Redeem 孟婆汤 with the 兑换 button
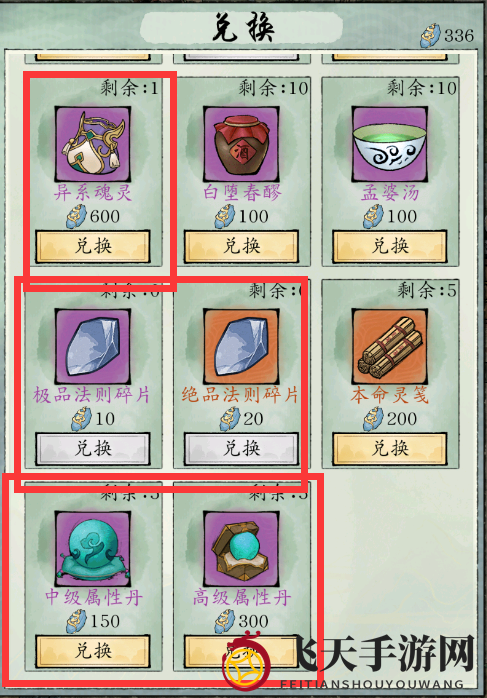This screenshot has width=487, height=698. 390,246
